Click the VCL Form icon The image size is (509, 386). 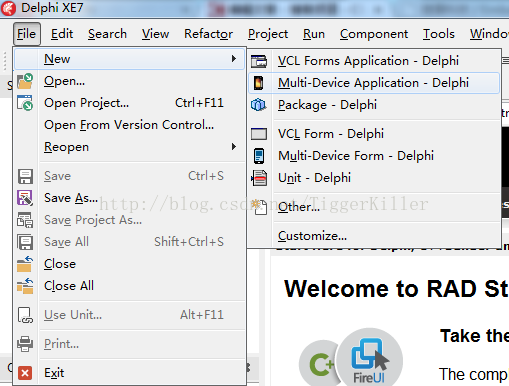259,134
